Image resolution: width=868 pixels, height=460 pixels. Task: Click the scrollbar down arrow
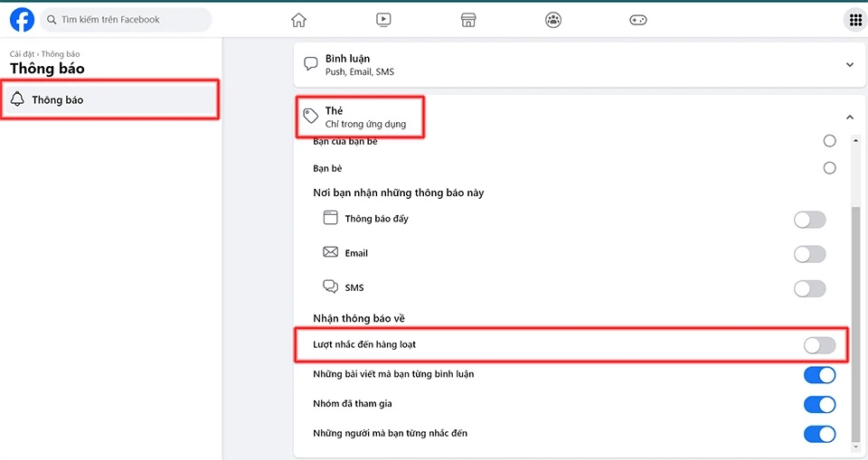[x=856, y=446]
